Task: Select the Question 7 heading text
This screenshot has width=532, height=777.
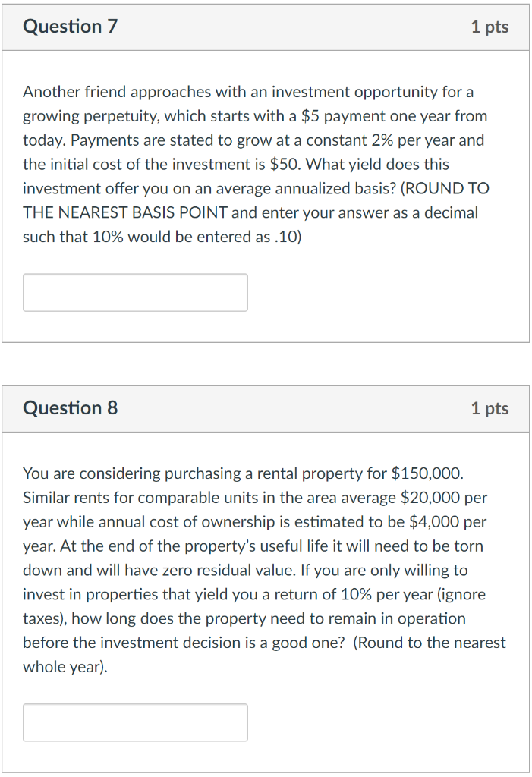Action: 71,27
